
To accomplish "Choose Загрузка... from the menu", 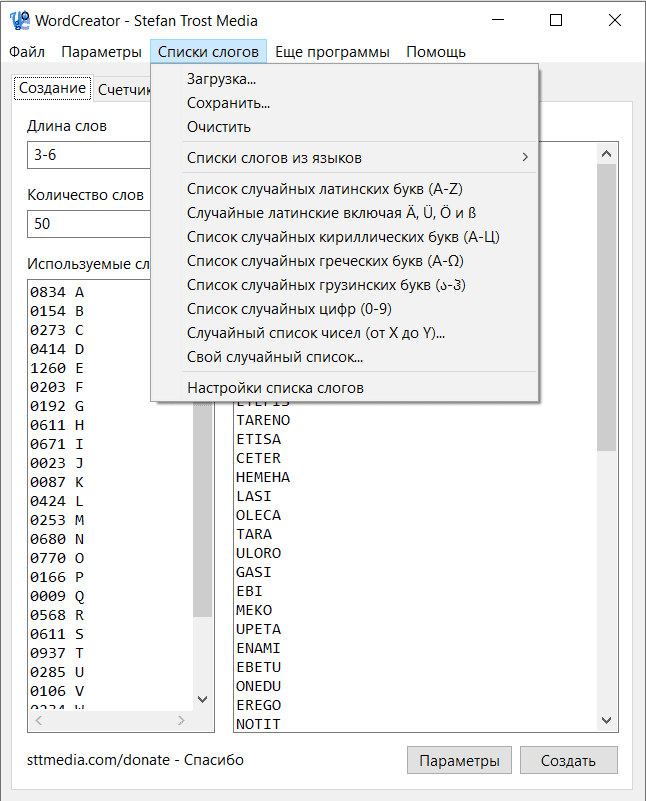I will coord(344,79).
